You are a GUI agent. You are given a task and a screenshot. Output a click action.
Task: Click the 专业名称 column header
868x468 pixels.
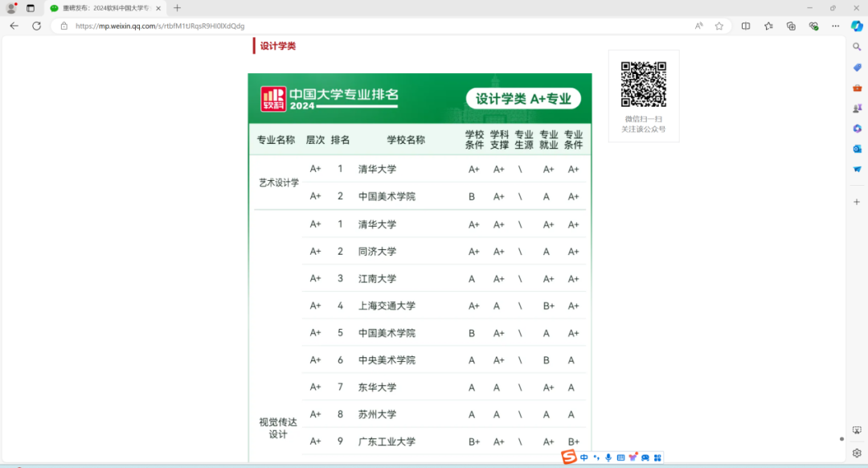pyautogui.click(x=276, y=140)
